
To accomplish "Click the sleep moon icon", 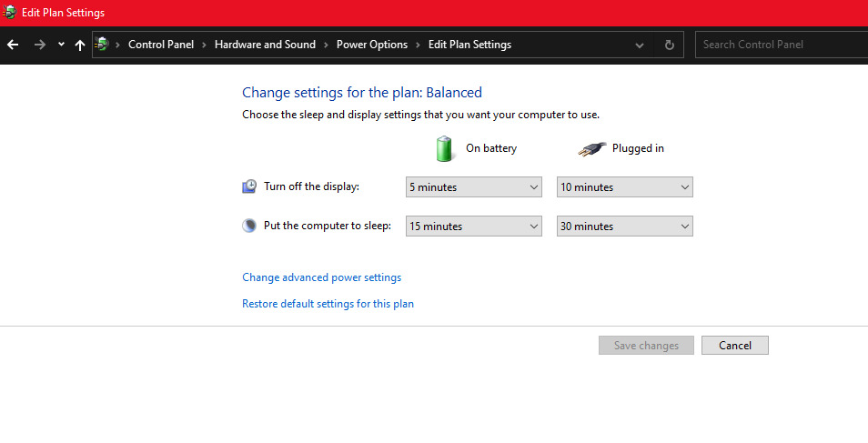I will pyautogui.click(x=249, y=226).
